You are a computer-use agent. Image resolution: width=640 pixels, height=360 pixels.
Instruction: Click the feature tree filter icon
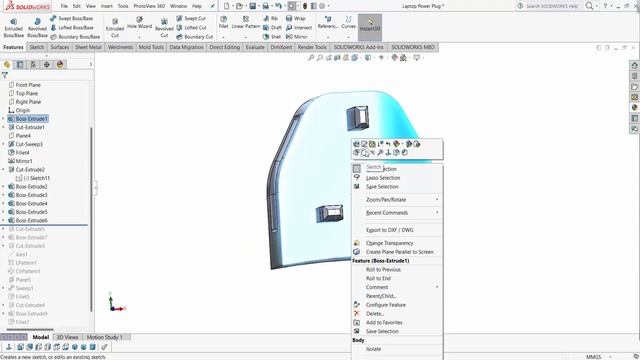click(x=4, y=76)
